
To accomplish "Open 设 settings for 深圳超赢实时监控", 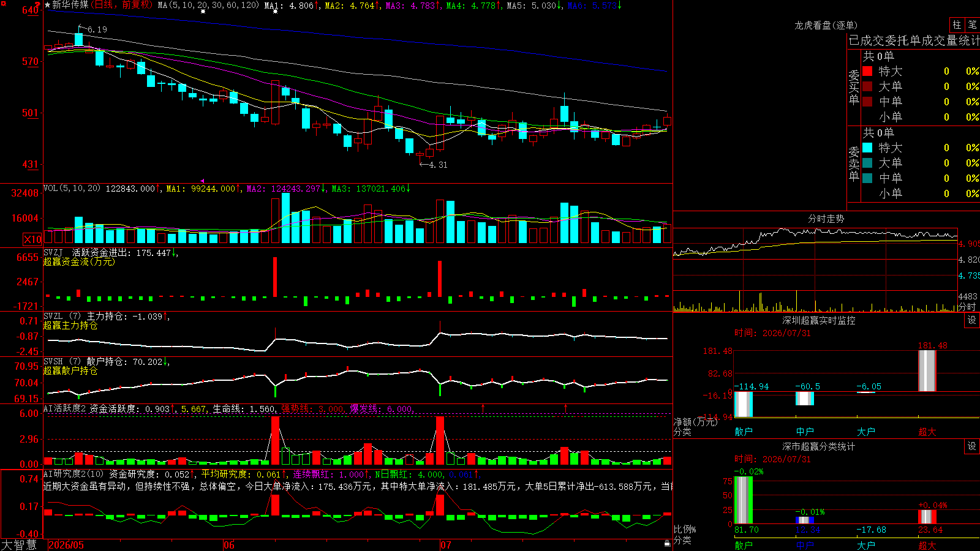I will [972, 320].
